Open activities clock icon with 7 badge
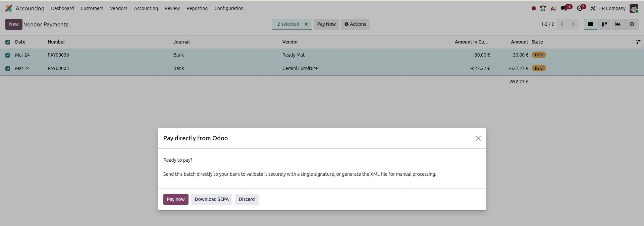Image resolution: width=644 pixels, height=226 pixels. point(581,8)
